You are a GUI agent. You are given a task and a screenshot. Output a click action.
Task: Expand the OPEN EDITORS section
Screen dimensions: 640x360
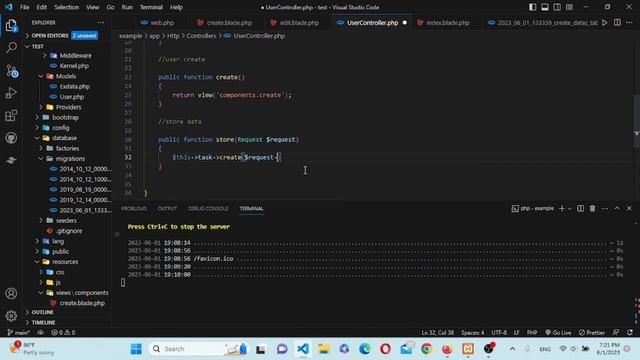pos(50,36)
